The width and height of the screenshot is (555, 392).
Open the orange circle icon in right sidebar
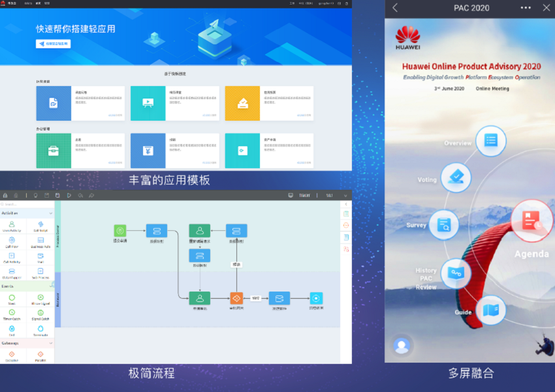coord(346,226)
